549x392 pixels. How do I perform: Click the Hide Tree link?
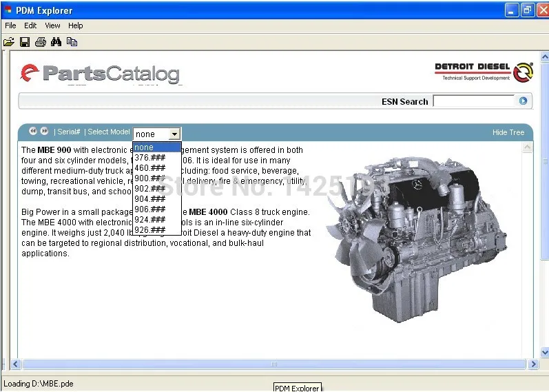click(508, 132)
